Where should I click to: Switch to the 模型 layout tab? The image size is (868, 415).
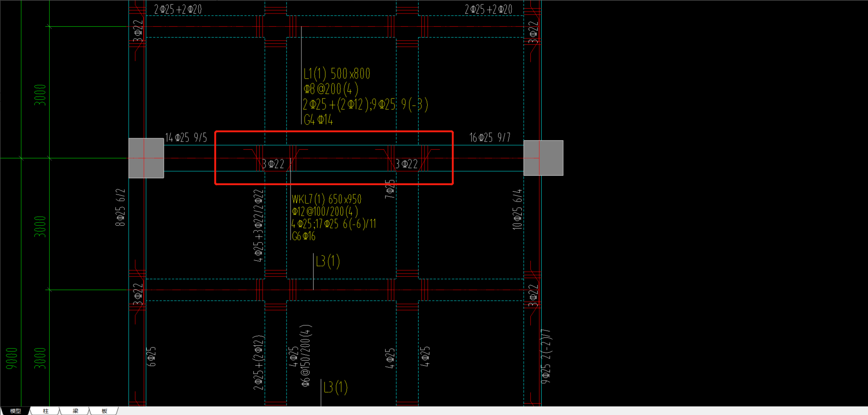click(x=15, y=411)
